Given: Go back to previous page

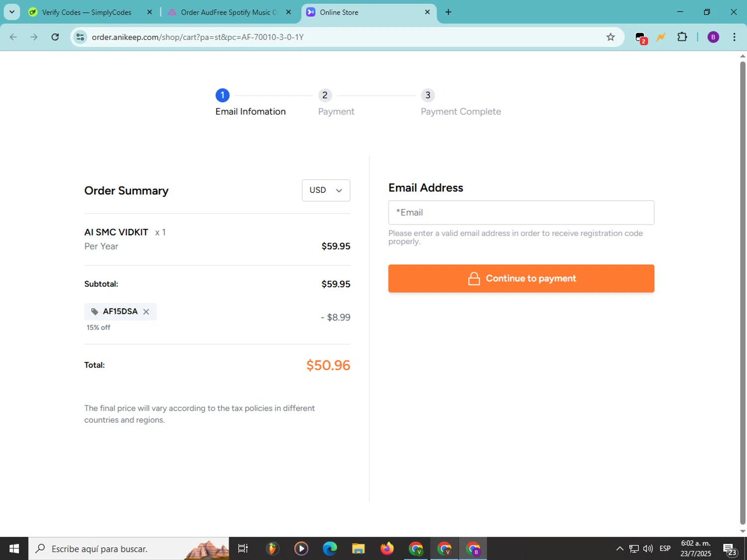Looking at the screenshot, I should pos(13,37).
